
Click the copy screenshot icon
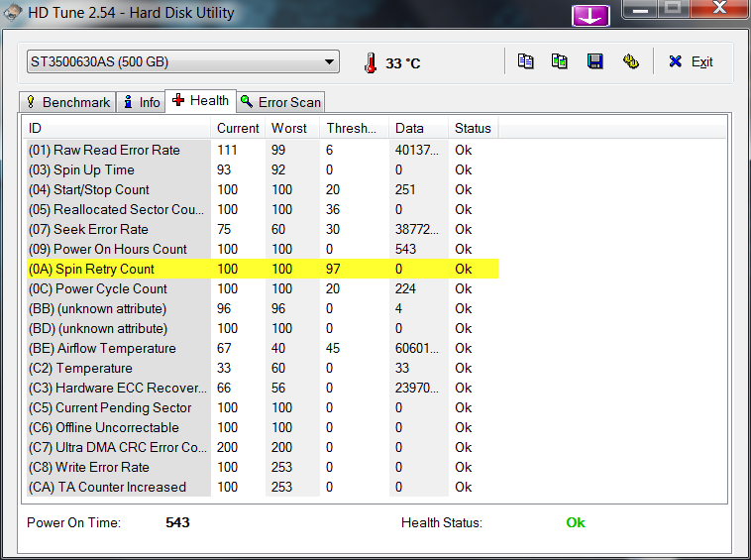tap(560, 61)
